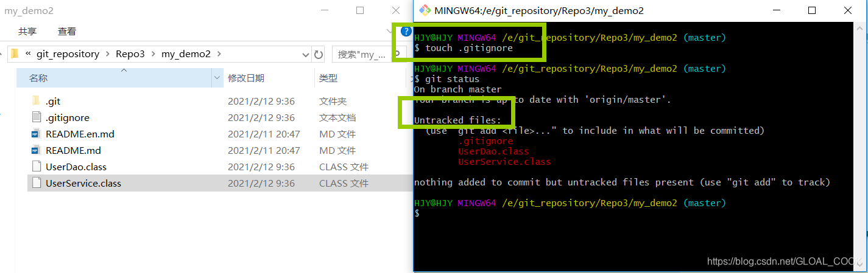Click 'On branch master' line in terminal
This screenshot has width=868, height=273.
coord(457,89)
